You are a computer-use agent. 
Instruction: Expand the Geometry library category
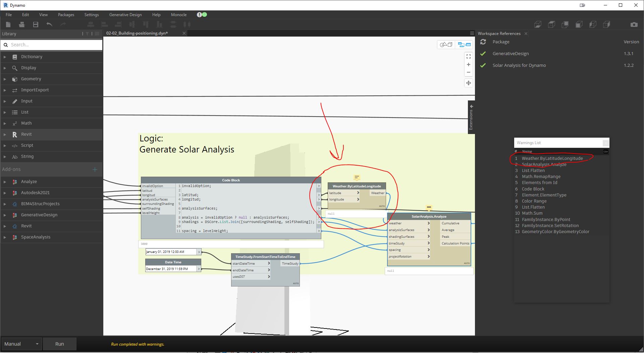(5, 79)
